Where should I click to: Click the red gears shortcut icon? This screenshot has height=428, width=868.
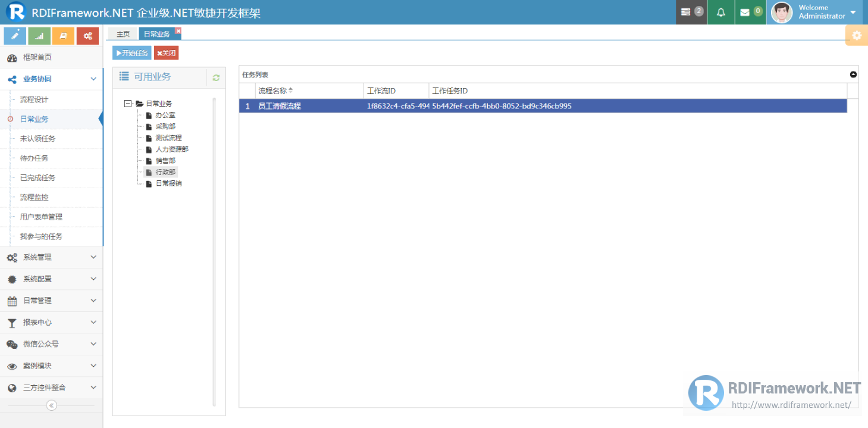[87, 36]
